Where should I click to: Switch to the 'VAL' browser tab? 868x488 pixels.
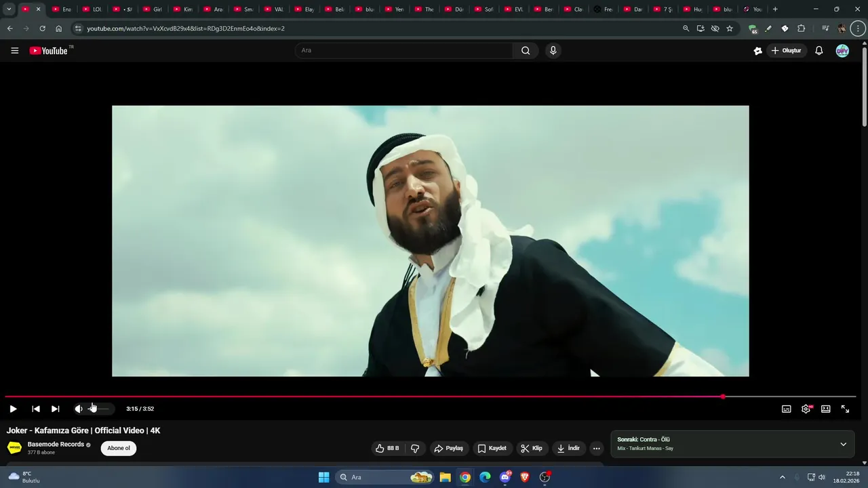click(x=274, y=9)
